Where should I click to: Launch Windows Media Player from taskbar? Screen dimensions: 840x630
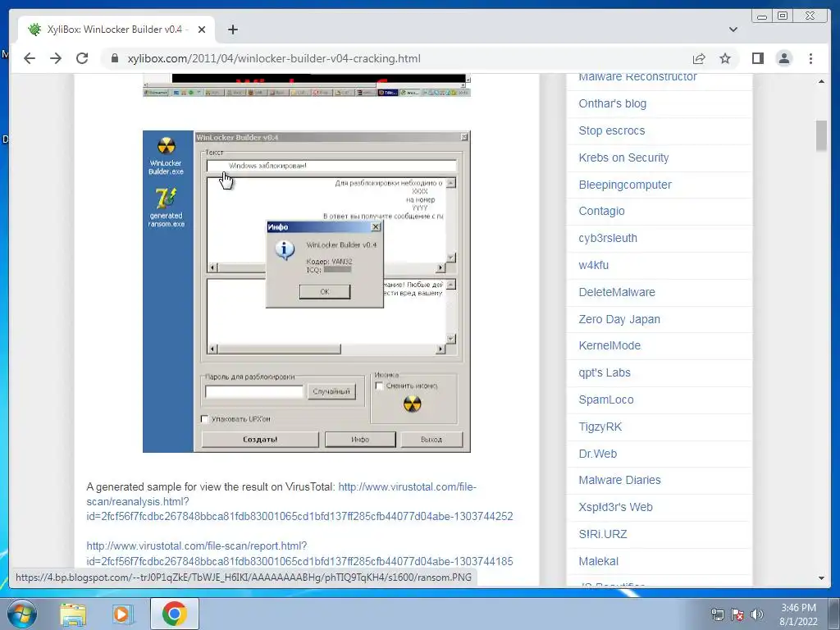pos(122,614)
